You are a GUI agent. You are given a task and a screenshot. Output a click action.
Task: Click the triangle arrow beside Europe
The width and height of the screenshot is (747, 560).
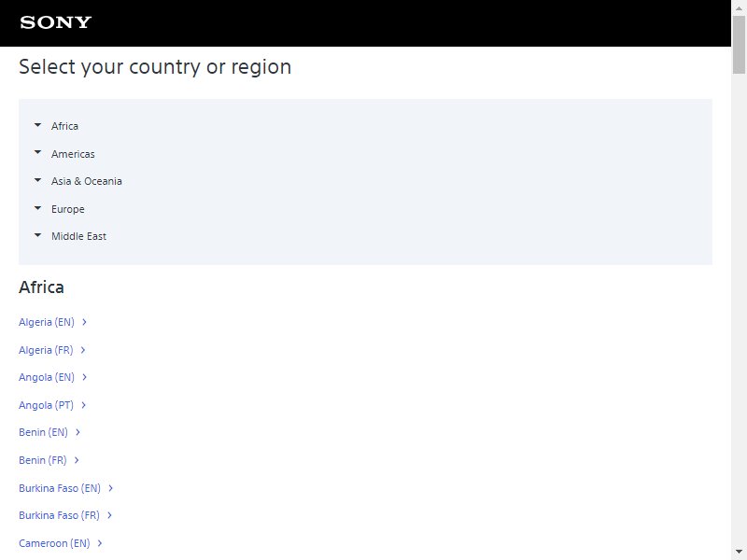[x=37, y=208]
